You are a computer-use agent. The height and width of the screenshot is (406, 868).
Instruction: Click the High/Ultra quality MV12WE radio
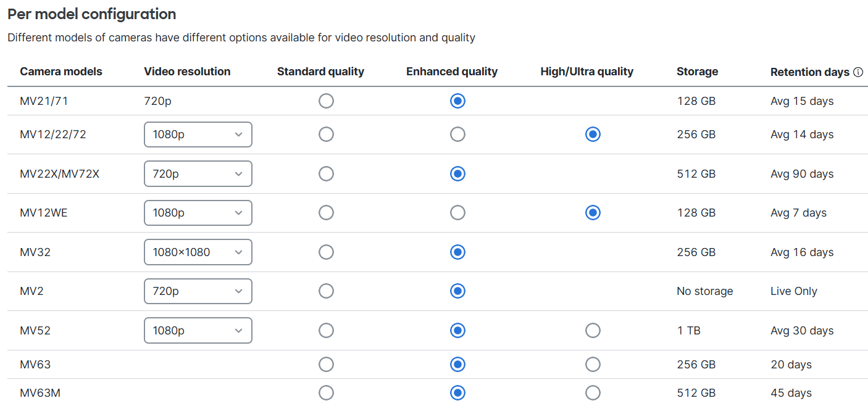coord(593,213)
